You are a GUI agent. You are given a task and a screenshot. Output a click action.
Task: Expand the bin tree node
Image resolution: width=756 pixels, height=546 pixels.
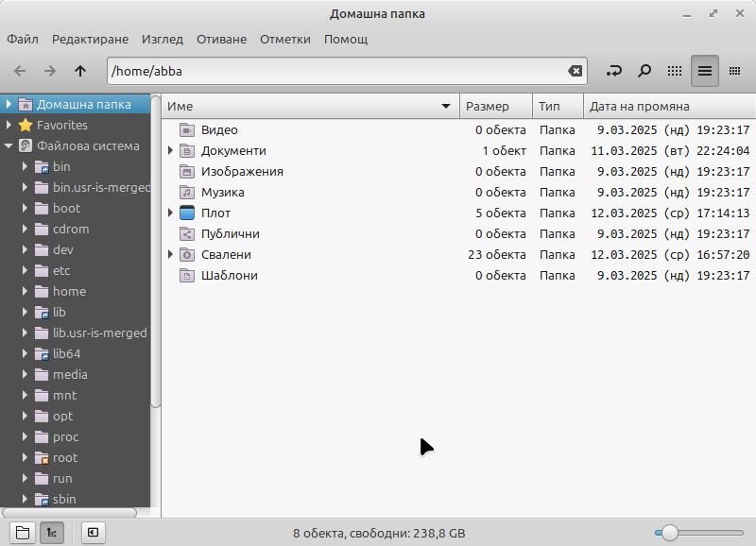pyautogui.click(x=25, y=166)
